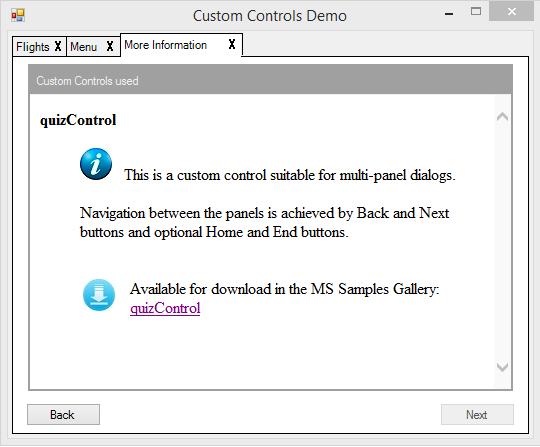Click the Back button
This screenshot has width=540, height=447.
63,415
